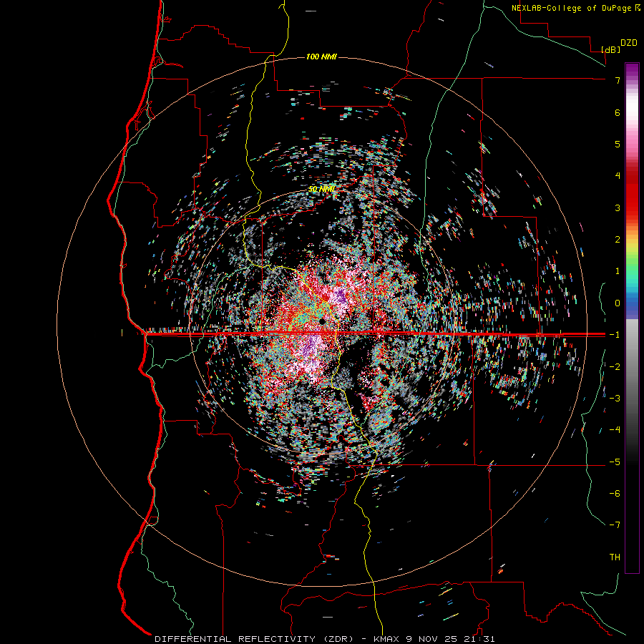
Task: Click the 6 value on color scale
Action: [618, 112]
